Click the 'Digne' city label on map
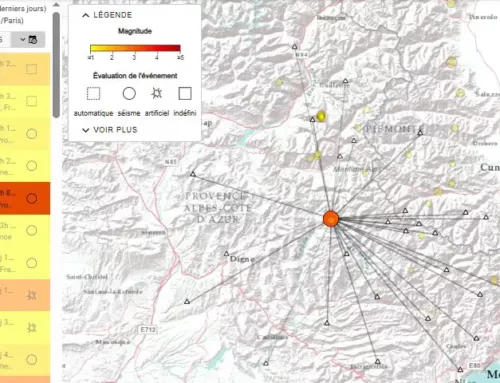 click(x=242, y=259)
